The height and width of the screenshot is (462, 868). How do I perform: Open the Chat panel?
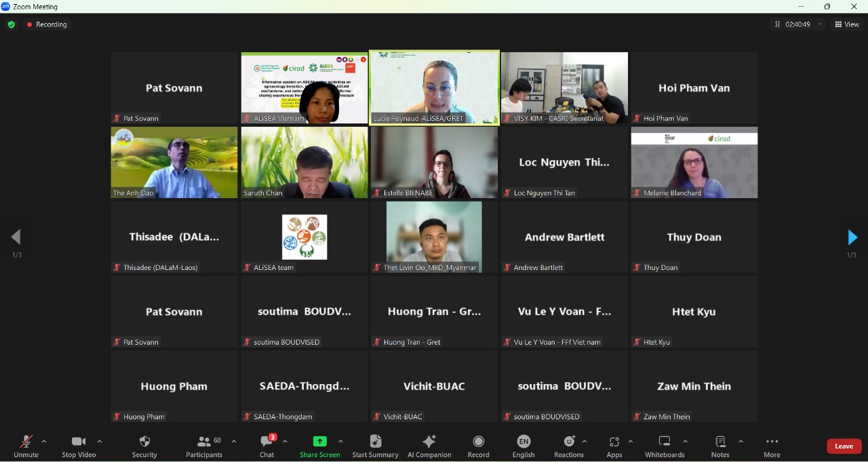(267, 446)
